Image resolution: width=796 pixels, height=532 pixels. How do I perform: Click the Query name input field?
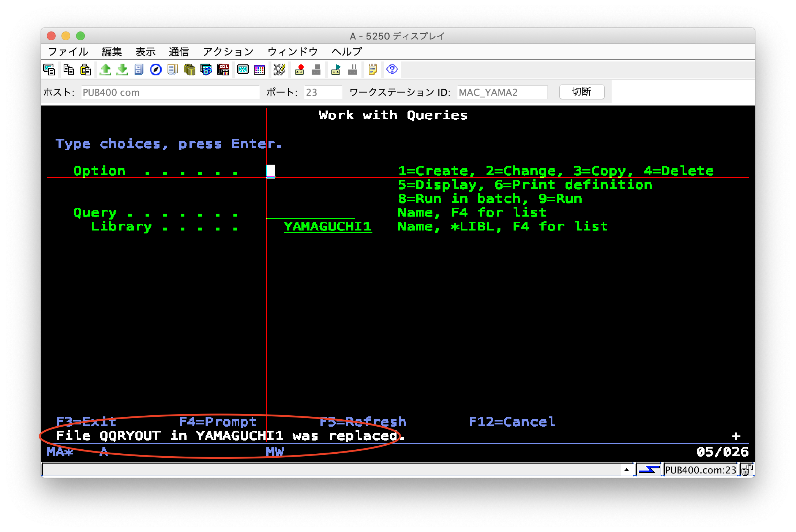coord(310,213)
